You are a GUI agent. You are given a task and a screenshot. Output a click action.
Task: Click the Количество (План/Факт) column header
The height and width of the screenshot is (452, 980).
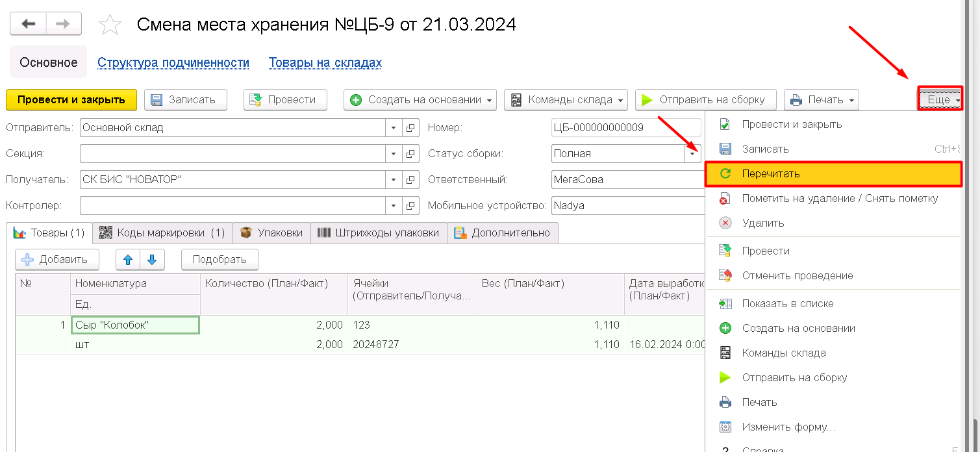[274, 294]
